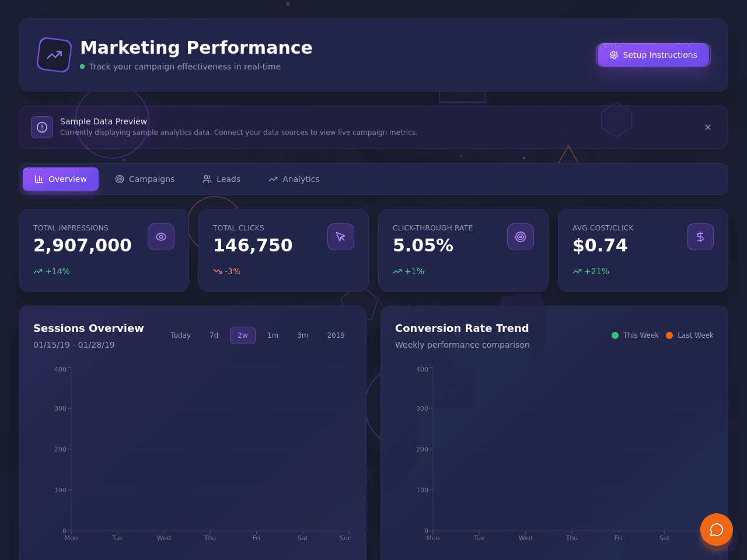Click the Weekly performance comparison subtitle
This screenshot has height=560, width=747.
[462, 345]
